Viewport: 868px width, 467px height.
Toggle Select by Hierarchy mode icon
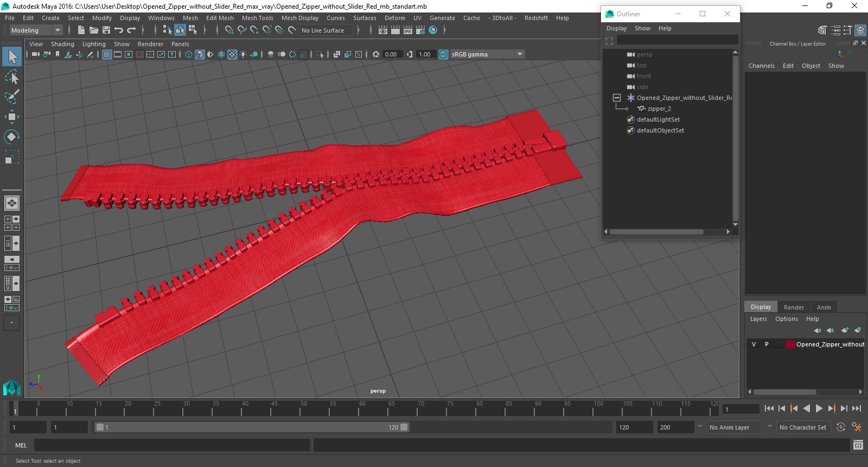pos(167,30)
